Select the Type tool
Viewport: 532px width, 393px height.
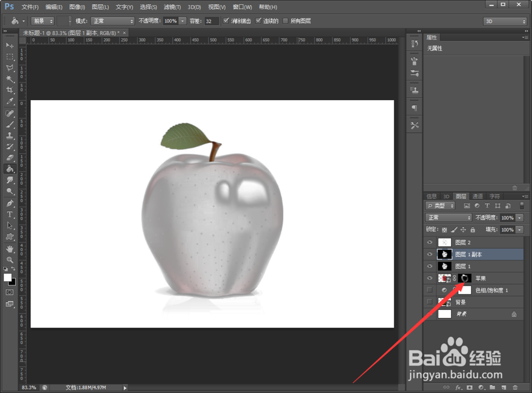[x=10, y=214]
